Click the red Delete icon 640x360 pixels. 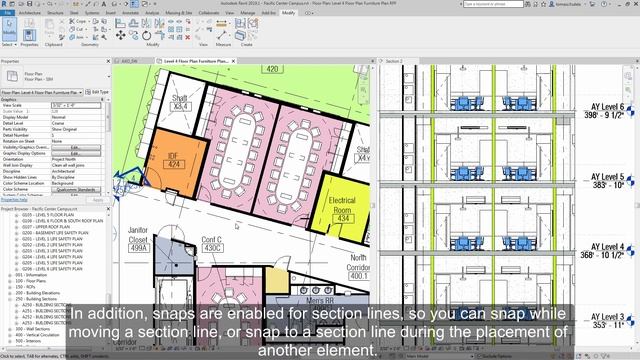(188, 37)
